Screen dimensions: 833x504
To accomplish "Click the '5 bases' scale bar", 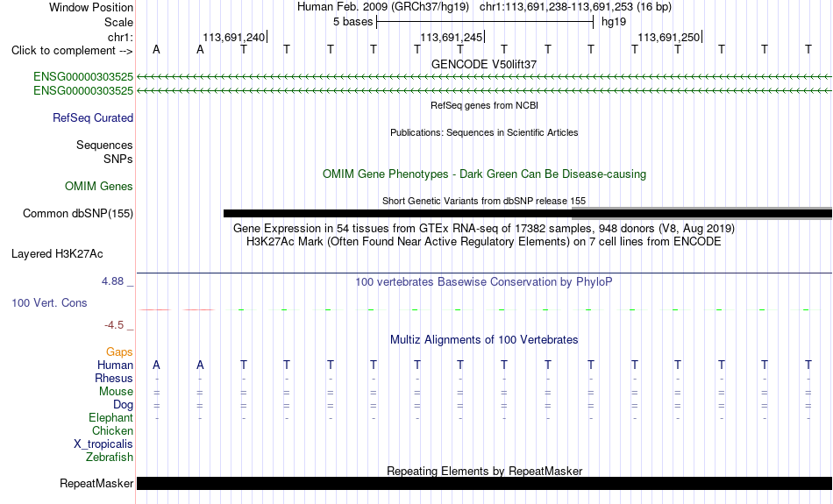I will tap(485, 22).
